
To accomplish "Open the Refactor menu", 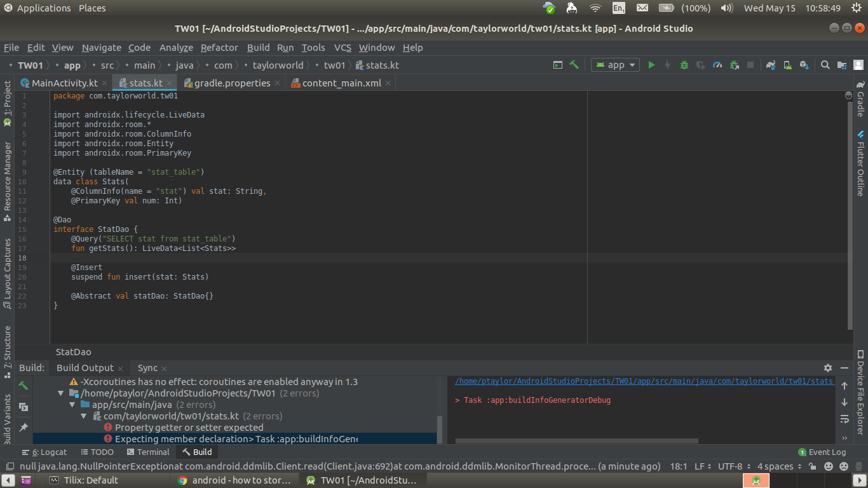I will tap(219, 48).
